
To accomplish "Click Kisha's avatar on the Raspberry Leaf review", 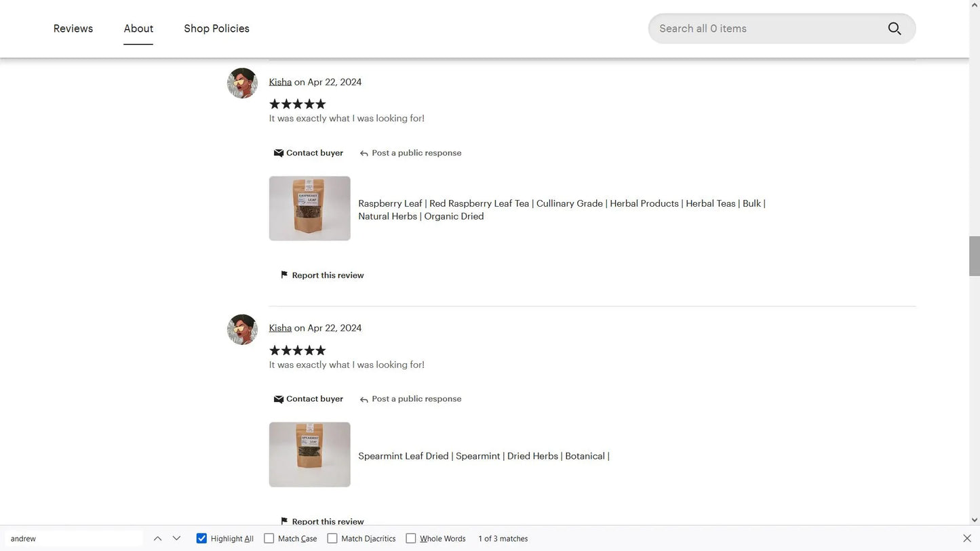I will (242, 83).
